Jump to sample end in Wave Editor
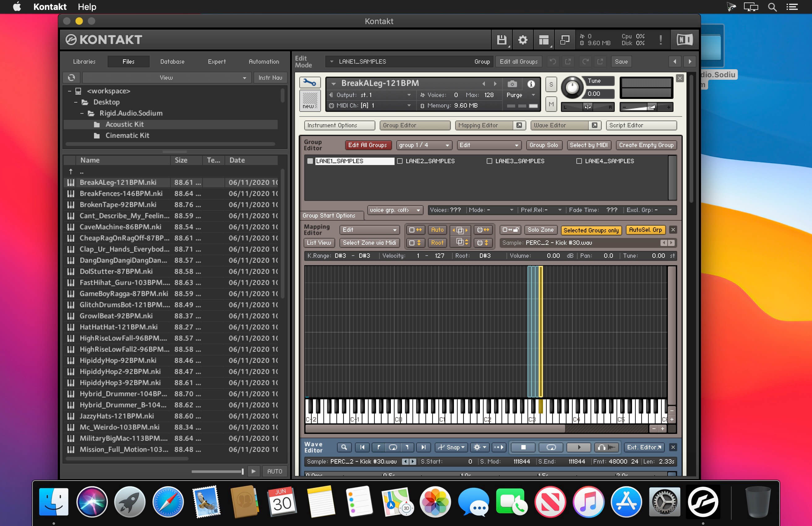Image resolution: width=812 pixels, height=526 pixels. click(423, 447)
